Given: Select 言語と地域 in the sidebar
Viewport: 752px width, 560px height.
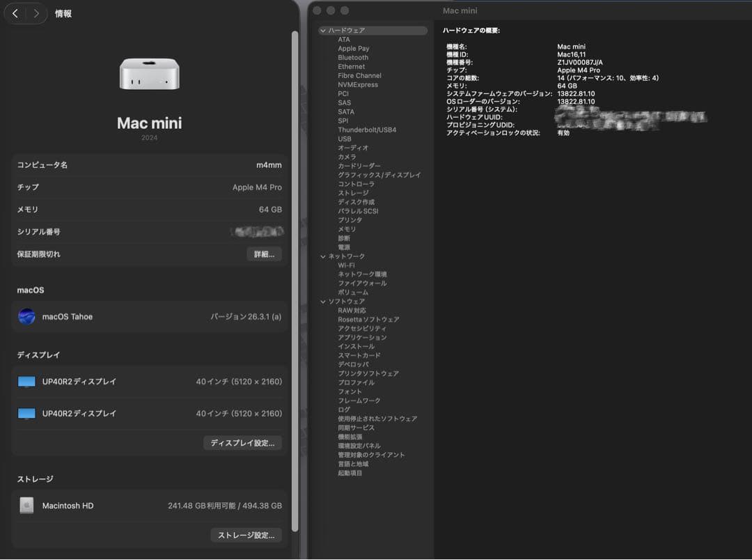Looking at the screenshot, I should pyautogui.click(x=353, y=465).
